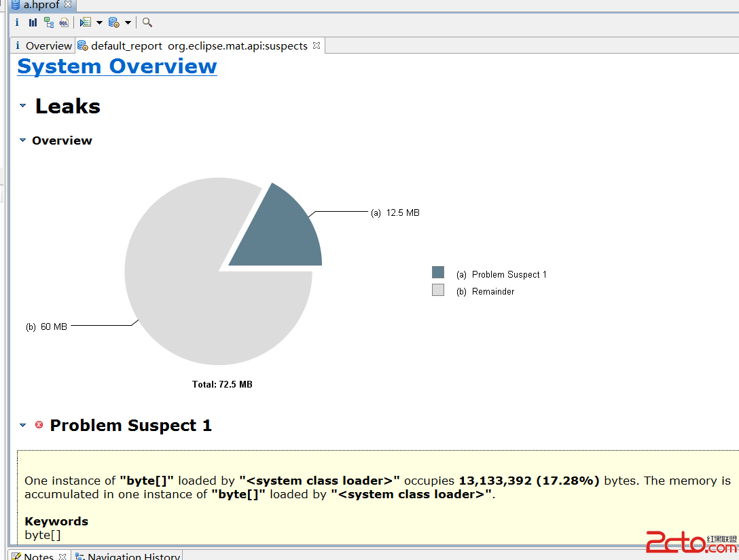Open the dominator tree toolbar icon

point(48,22)
